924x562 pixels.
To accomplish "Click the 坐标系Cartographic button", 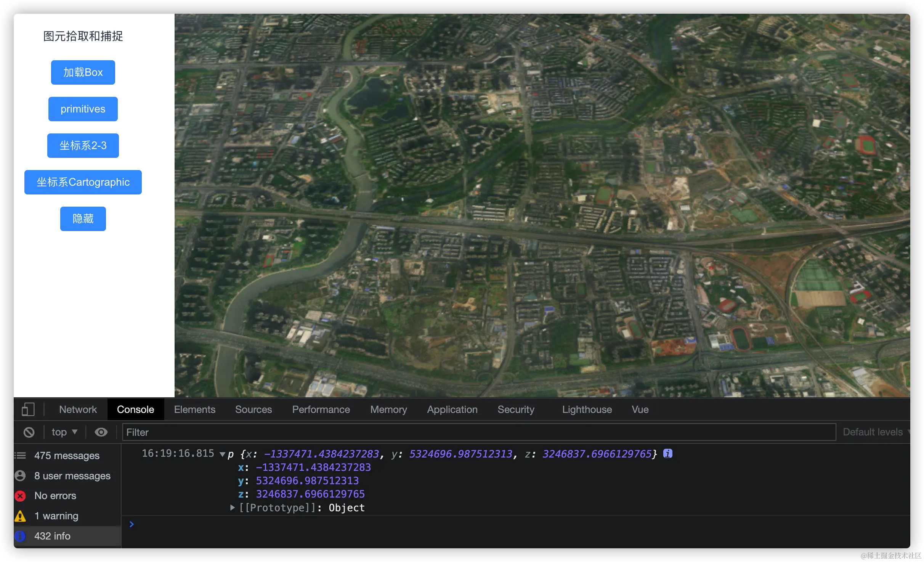I will (x=83, y=182).
